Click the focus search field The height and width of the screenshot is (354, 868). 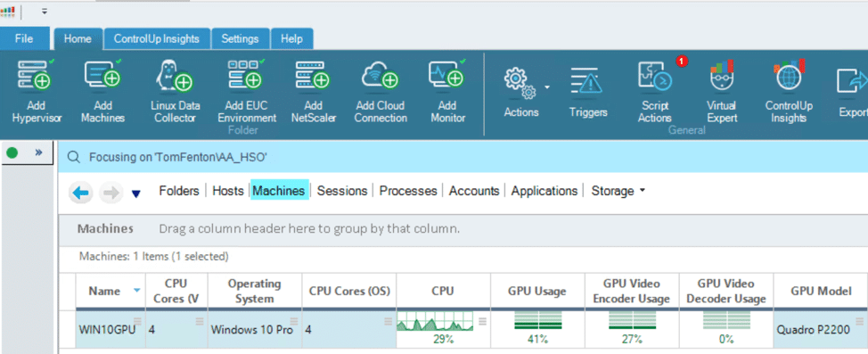[x=463, y=157]
